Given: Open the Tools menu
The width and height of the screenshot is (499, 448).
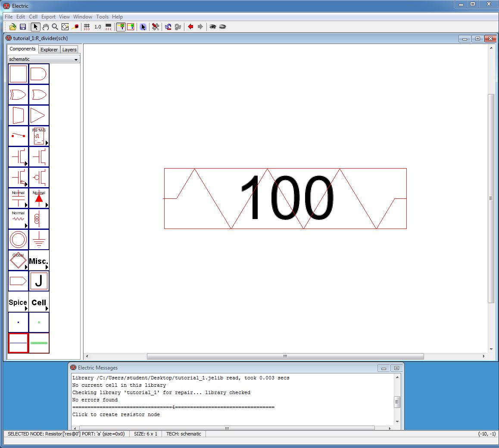Looking at the screenshot, I should [x=102, y=17].
